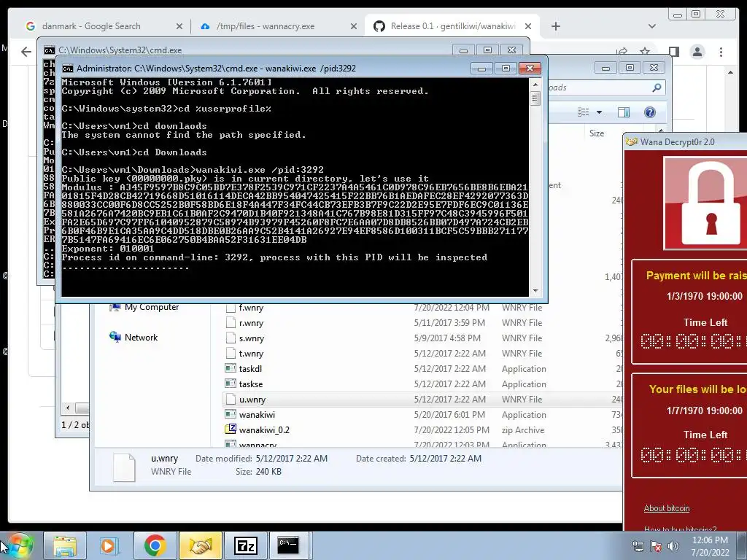Go back in Chrome
This screenshot has width=747, height=560.
(26, 52)
